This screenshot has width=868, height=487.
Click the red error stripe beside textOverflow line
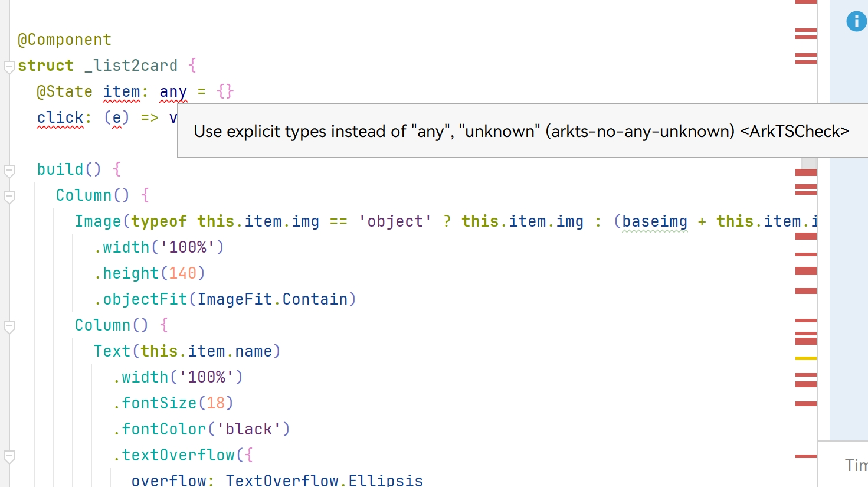coord(805,456)
